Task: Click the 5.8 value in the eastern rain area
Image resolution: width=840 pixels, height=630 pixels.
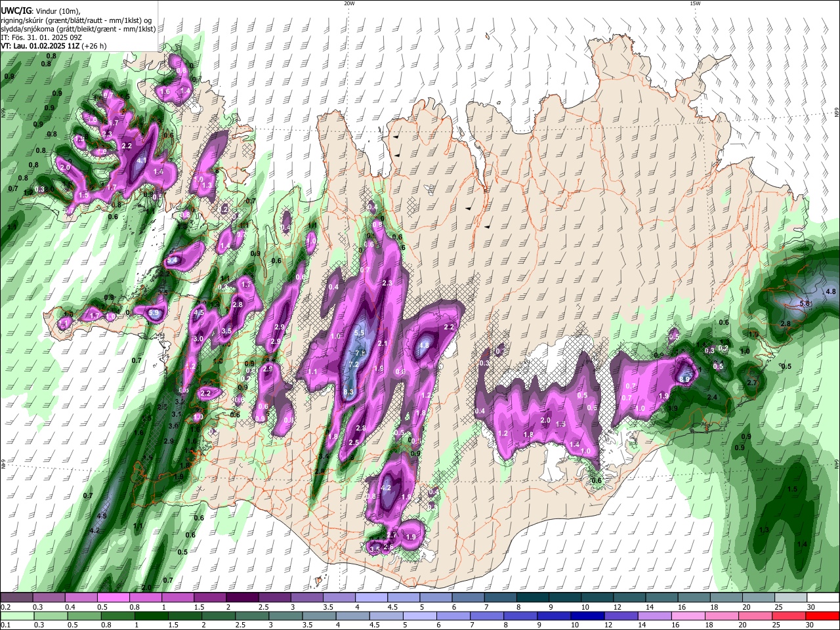Action: coord(805,303)
